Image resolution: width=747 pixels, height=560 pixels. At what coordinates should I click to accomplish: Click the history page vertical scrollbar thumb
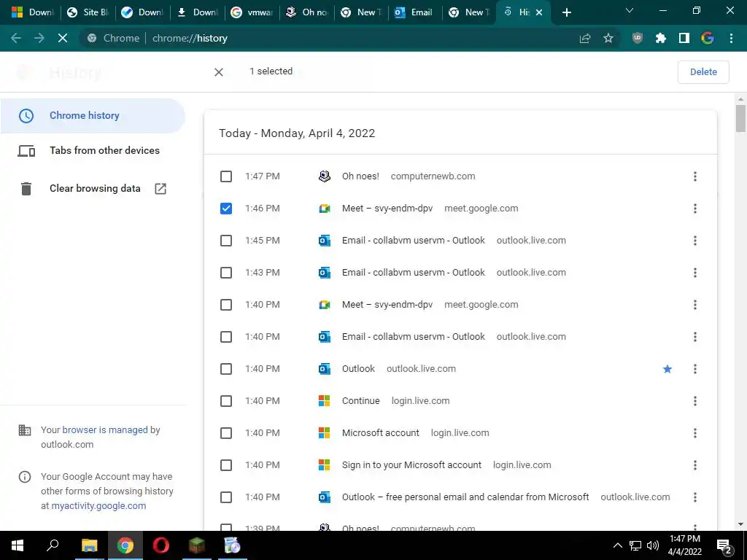pos(740,118)
